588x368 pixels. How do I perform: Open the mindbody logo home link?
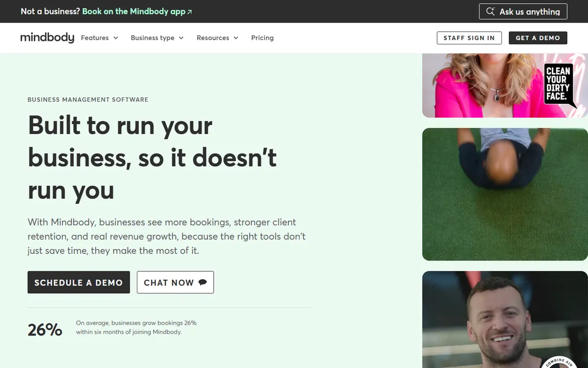coord(47,37)
